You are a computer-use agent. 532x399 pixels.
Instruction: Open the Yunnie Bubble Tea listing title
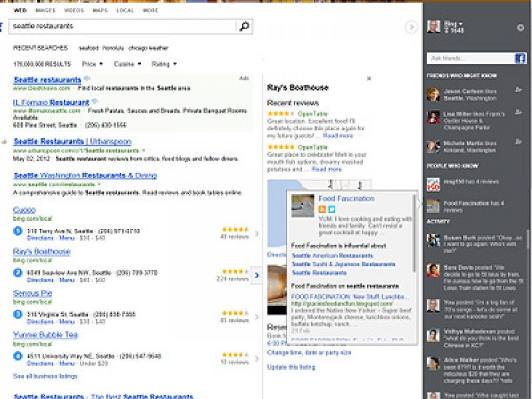pos(45,335)
